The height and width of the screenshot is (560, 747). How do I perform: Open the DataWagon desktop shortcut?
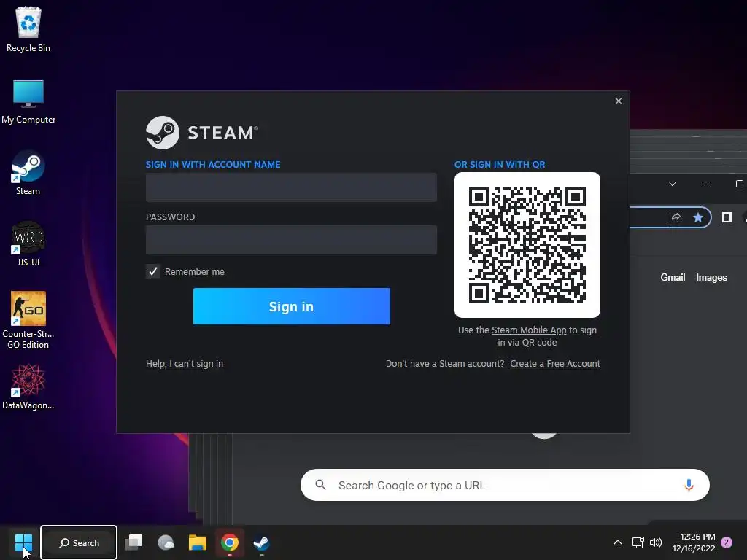(28, 386)
